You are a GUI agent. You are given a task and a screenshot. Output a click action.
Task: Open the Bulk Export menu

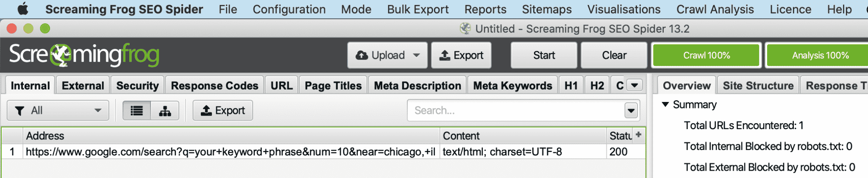click(x=418, y=9)
